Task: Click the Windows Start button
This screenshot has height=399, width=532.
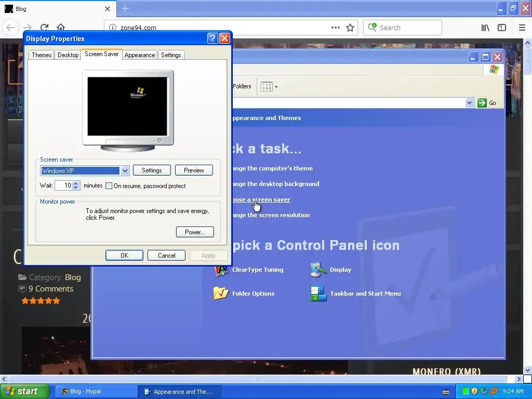Action: coord(25,392)
